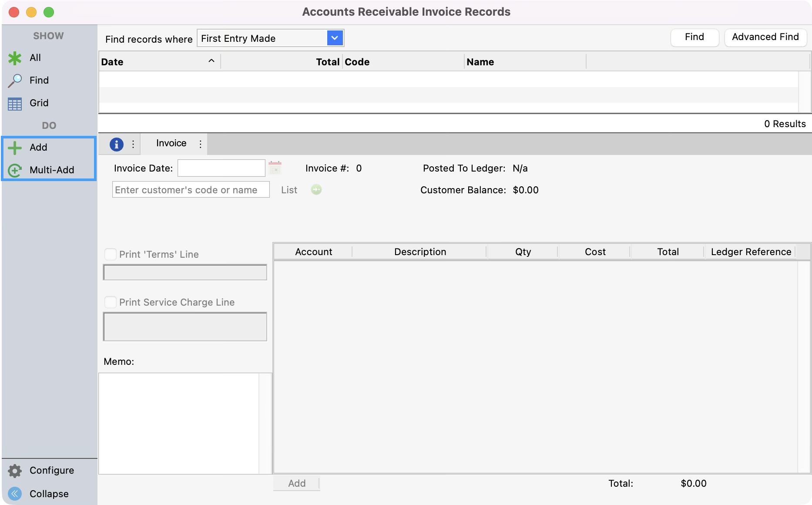This screenshot has height=505, width=812.
Task: Click the Code column header
Action: pyautogui.click(x=403, y=62)
